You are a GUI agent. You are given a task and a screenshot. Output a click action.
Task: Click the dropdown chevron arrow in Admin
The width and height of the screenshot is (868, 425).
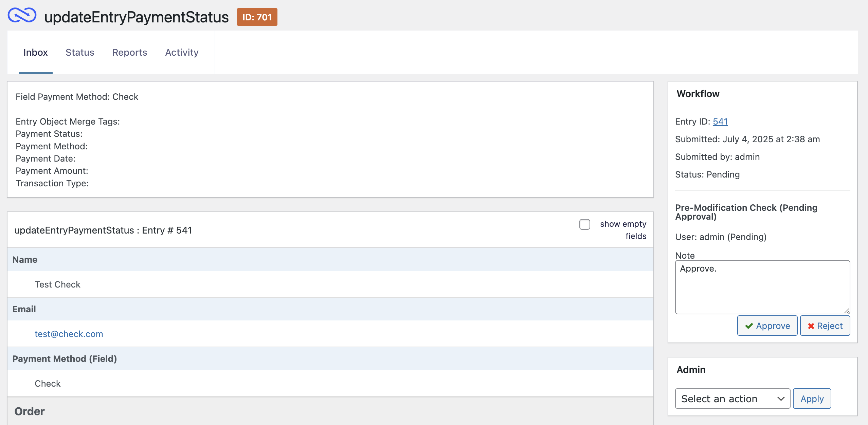point(781,399)
